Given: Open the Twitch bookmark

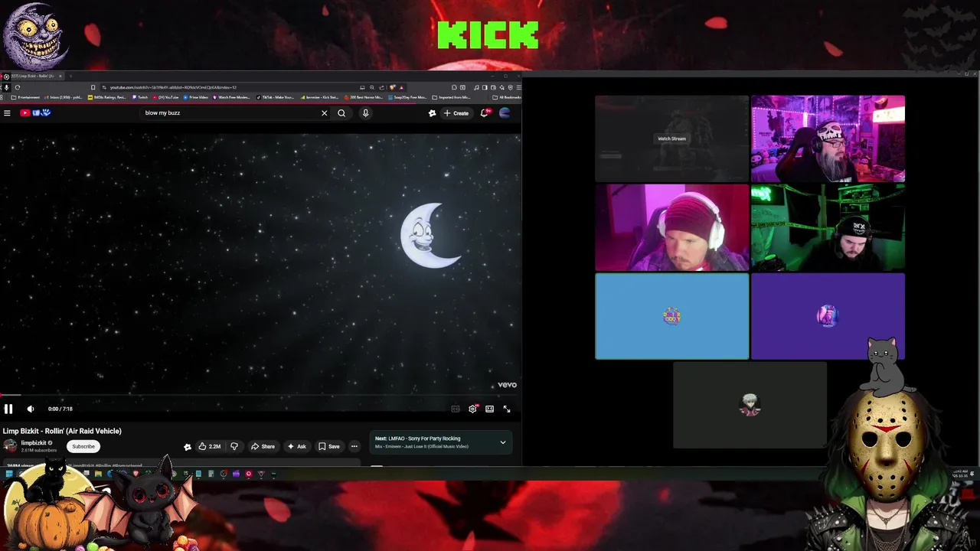Looking at the screenshot, I should pos(140,97).
